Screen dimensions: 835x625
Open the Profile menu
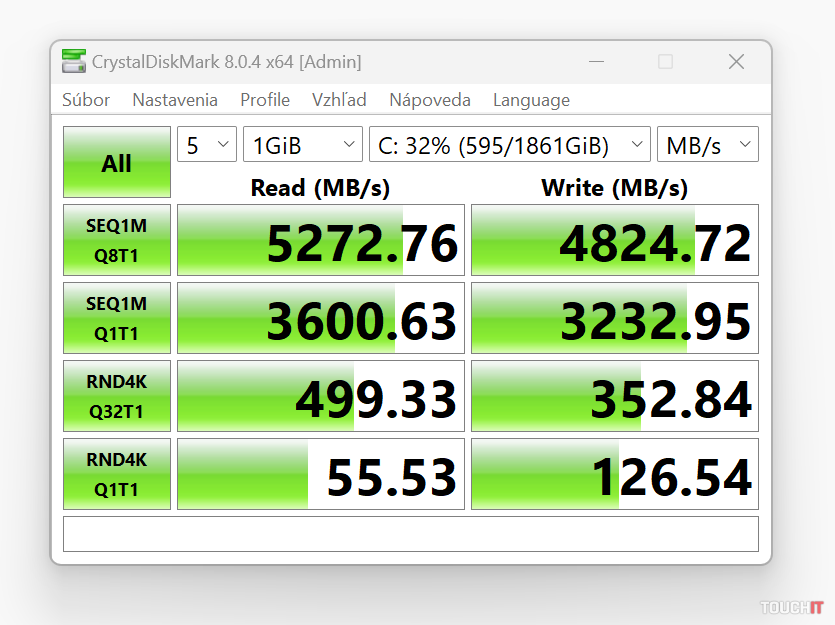click(x=265, y=100)
